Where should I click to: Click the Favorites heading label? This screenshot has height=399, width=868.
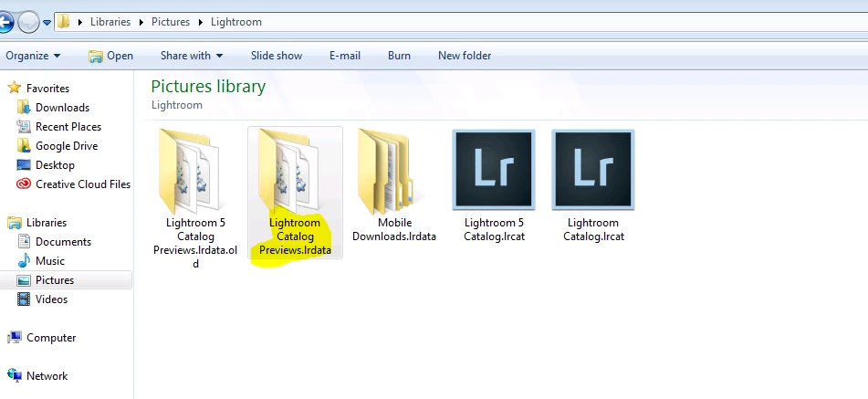(x=47, y=88)
